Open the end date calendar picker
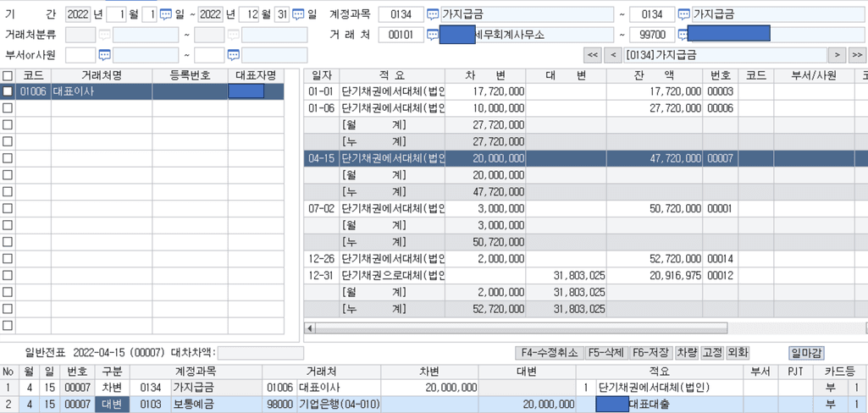This screenshot has height=413, width=868. click(x=298, y=14)
